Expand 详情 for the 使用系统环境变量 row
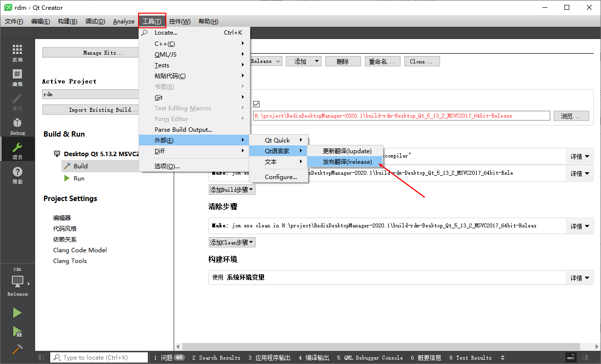The height and width of the screenshot is (364, 601). click(x=579, y=277)
